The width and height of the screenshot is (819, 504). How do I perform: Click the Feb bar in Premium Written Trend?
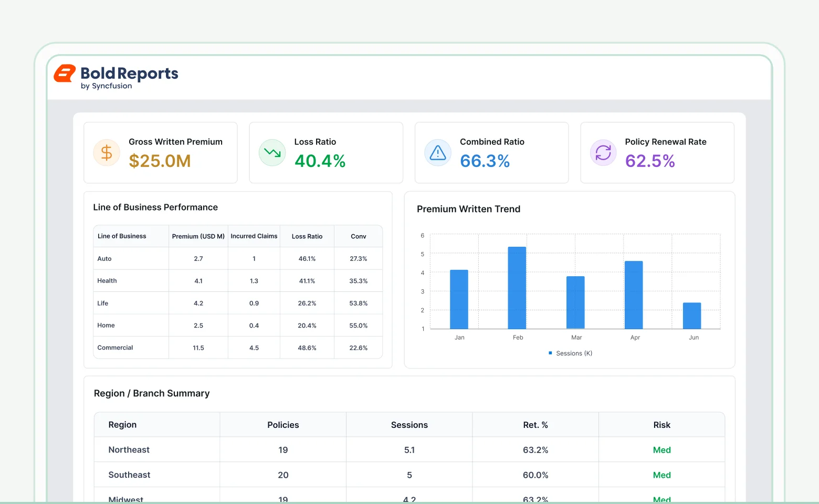tap(517, 288)
